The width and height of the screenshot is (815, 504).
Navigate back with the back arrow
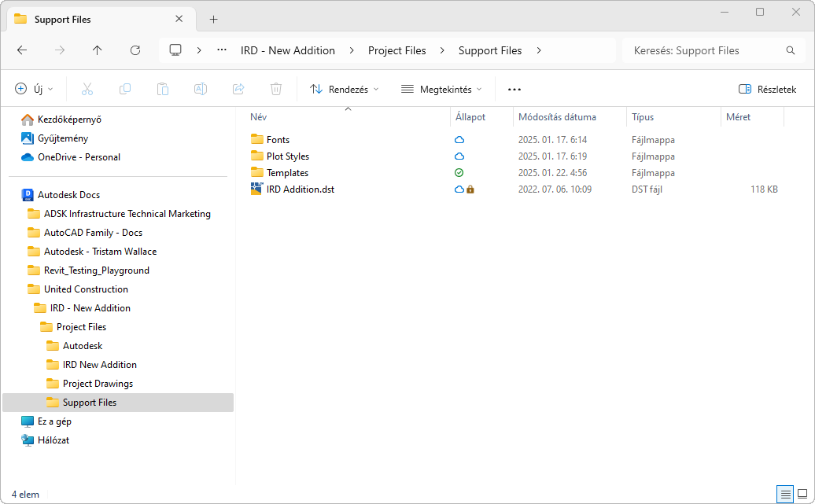pyautogui.click(x=22, y=50)
